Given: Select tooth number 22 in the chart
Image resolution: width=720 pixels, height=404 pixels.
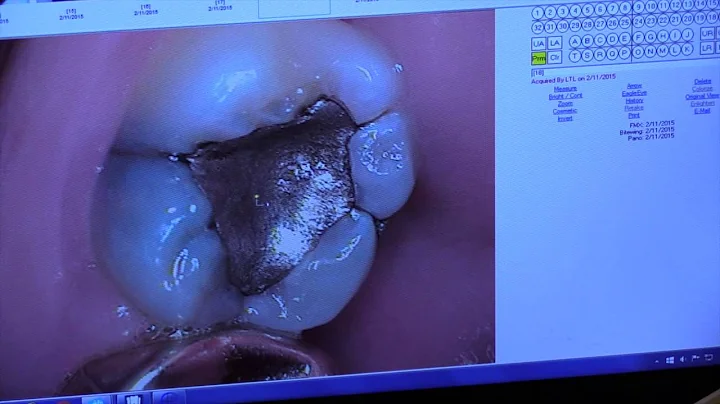Looking at the screenshot, I should pyautogui.click(x=664, y=20).
